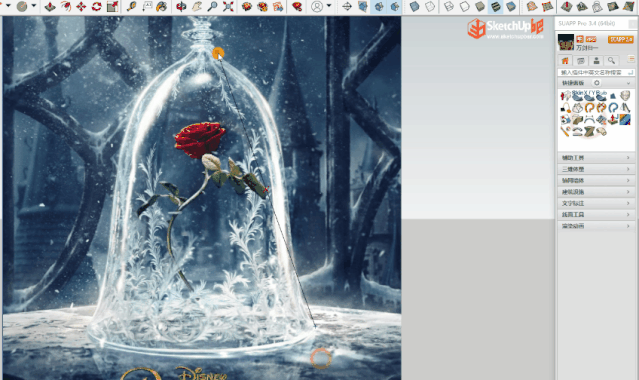Image resolution: width=639 pixels, height=380 pixels.
Task: Expand the fifth collapsed SUAPP category
Action: [596, 203]
